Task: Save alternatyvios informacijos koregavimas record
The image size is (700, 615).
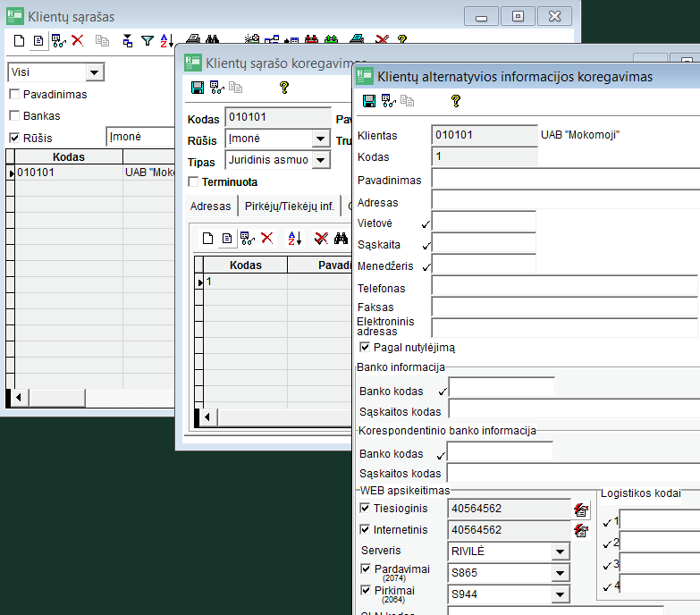Action: pos(368,101)
